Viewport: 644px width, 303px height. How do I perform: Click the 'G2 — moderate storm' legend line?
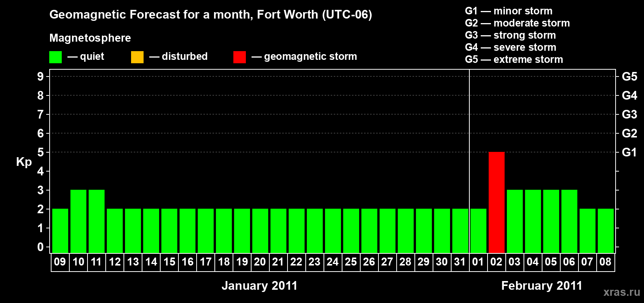tap(517, 23)
